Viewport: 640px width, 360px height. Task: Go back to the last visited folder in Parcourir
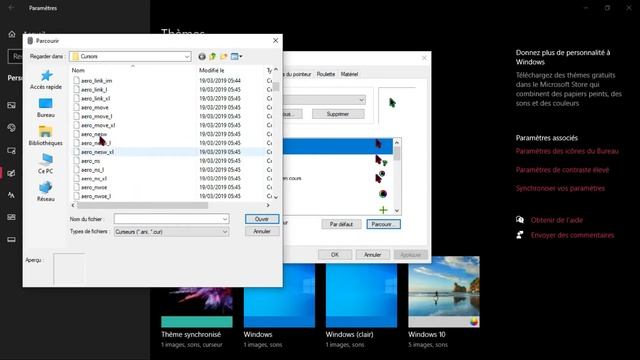[x=202, y=56]
